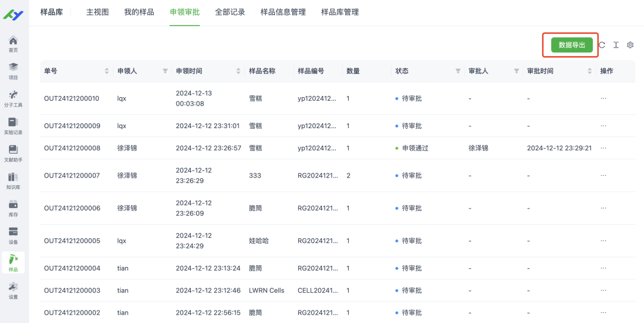Click order number OUT24121200003

pyautogui.click(x=72, y=291)
